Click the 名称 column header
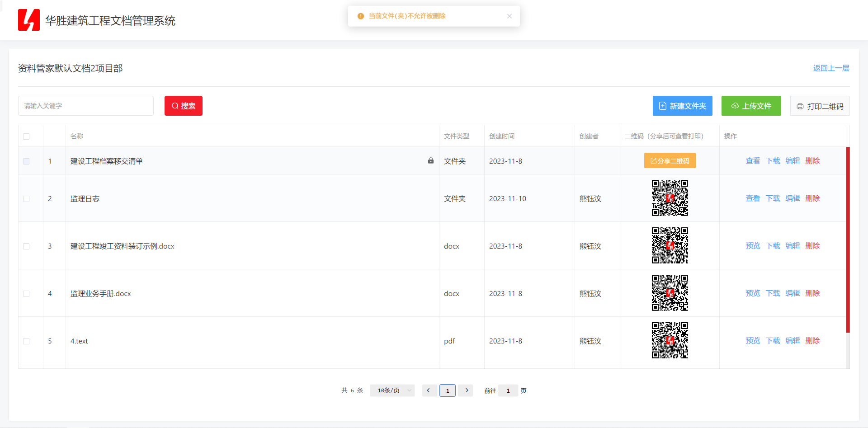 77,136
